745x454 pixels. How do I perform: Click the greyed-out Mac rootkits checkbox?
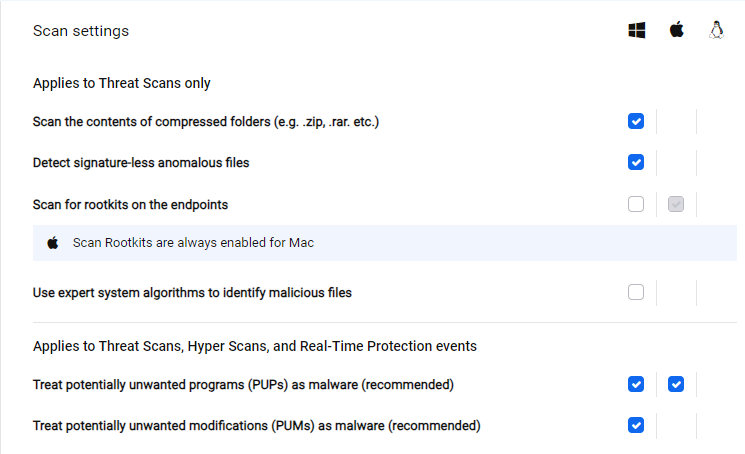[676, 204]
